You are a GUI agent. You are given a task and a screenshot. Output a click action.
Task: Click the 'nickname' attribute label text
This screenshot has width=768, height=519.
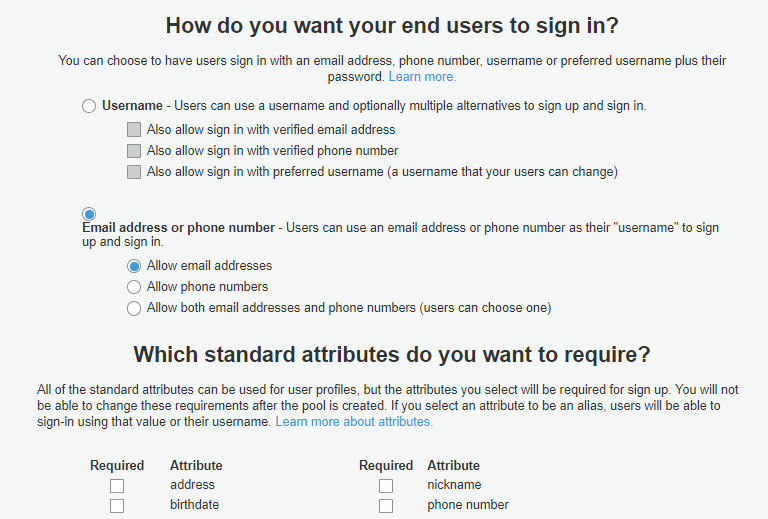click(x=454, y=485)
